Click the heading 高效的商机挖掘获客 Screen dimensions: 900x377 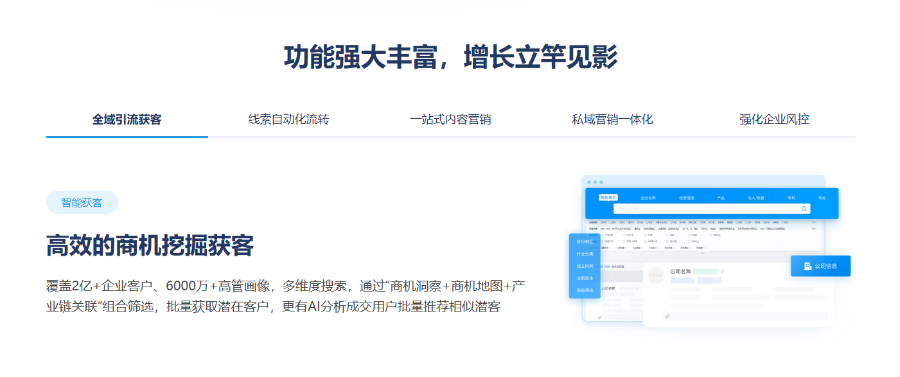pyautogui.click(x=150, y=246)
